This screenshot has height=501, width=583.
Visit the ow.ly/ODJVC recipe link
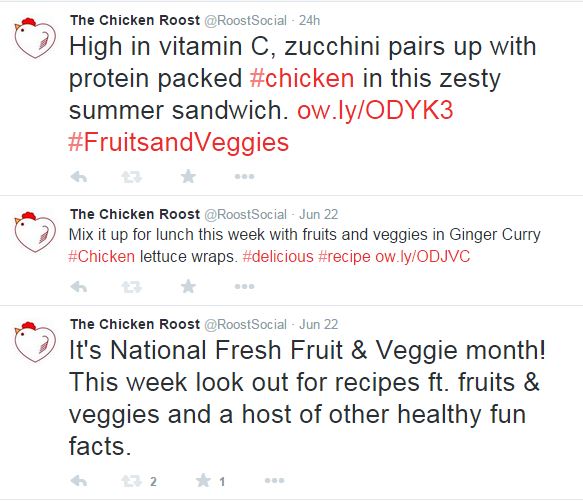[x=423, y=257]
